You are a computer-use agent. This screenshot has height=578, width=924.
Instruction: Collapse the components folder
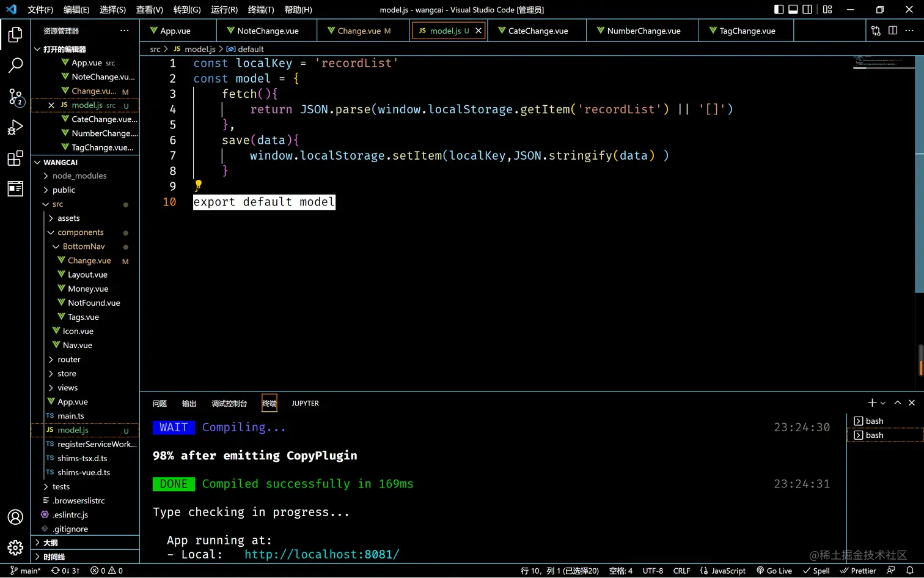[x=80, y=232]
